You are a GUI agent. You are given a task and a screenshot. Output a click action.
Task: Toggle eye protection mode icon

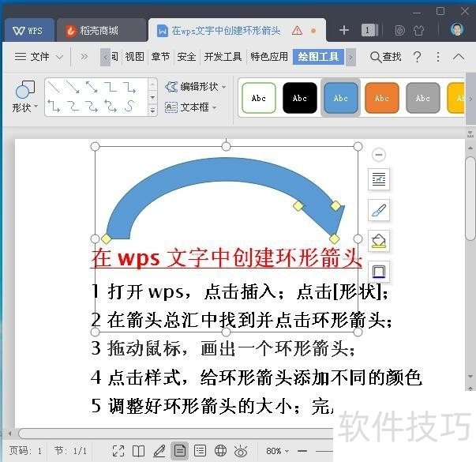pos(241,452)
